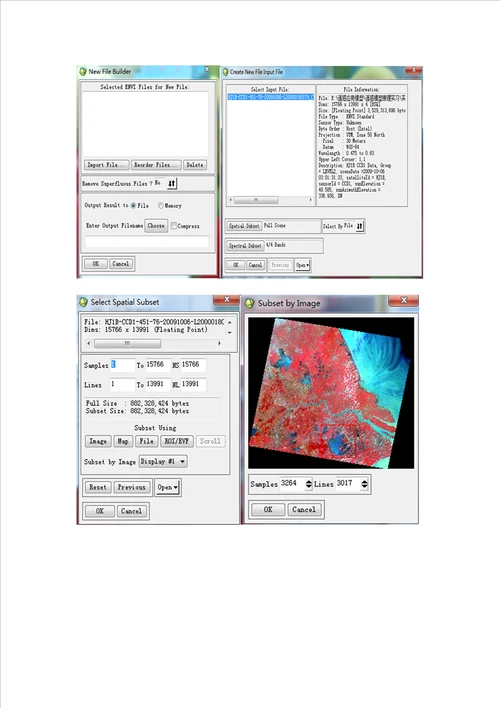The height and width of the screenshot is (708, 500).
Task: Open the Display #1 dropdown
Action: pyautogui.click(x=163, y=461)
